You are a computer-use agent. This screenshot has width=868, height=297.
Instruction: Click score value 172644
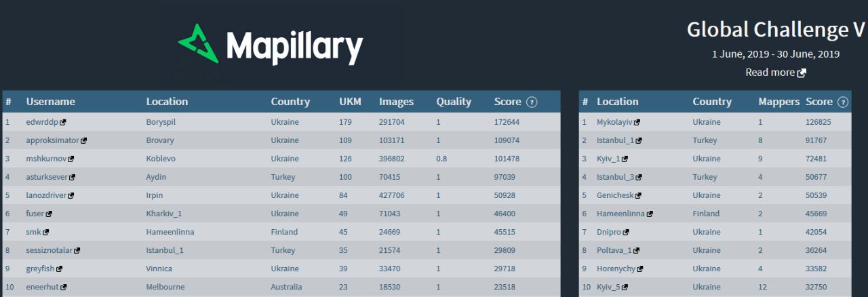(507, 122)
